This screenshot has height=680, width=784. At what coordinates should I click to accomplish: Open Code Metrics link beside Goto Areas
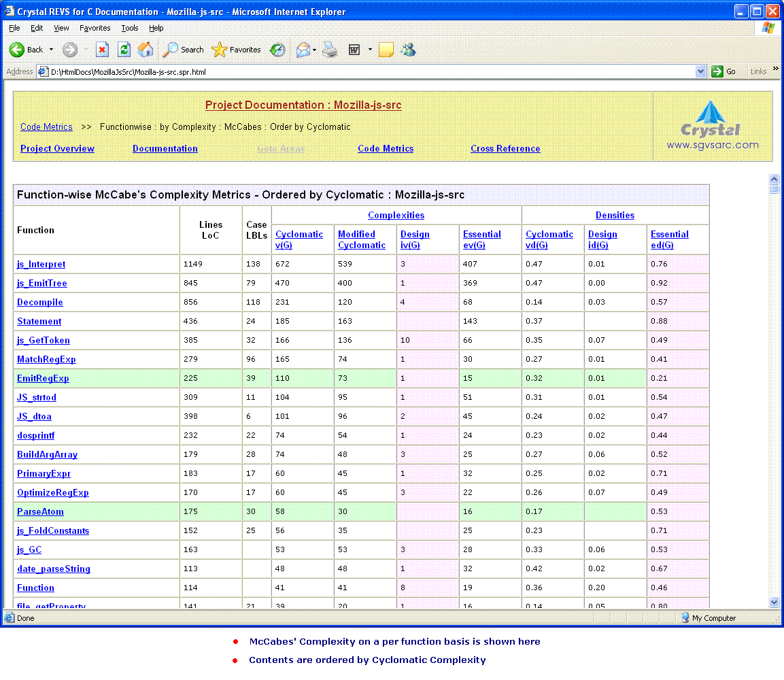(386, 148)
